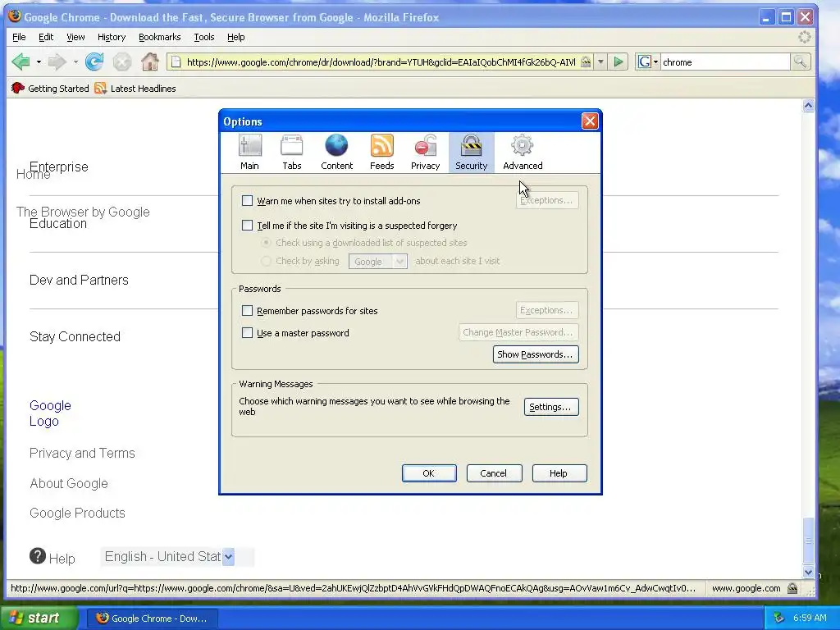Expand the address bar URL history dropdown
This screenshot has width=840, height=630.
point(600,62)
